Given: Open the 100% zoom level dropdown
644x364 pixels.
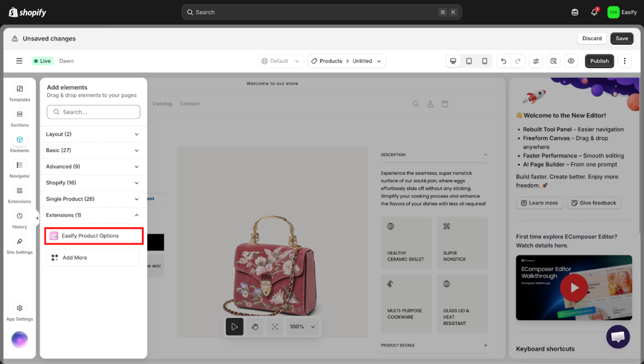Looking at the screenshot, I should pos(303,327).
